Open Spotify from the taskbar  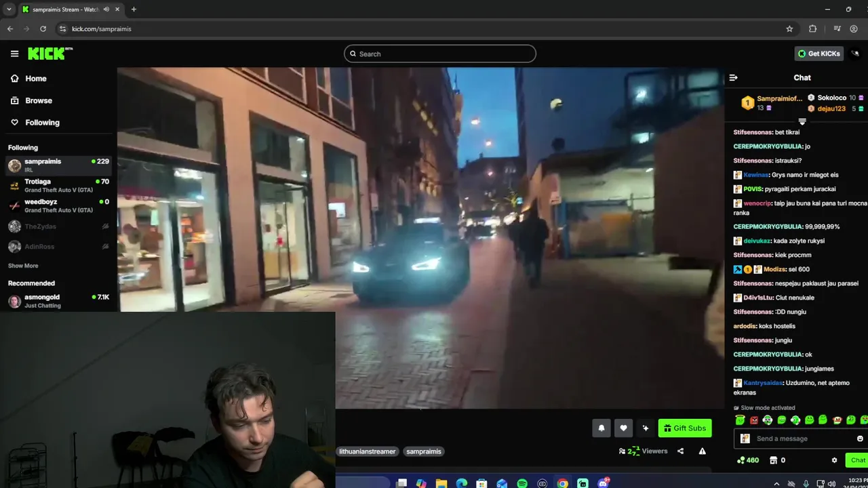pyautogui.click(x=522, y=483)
